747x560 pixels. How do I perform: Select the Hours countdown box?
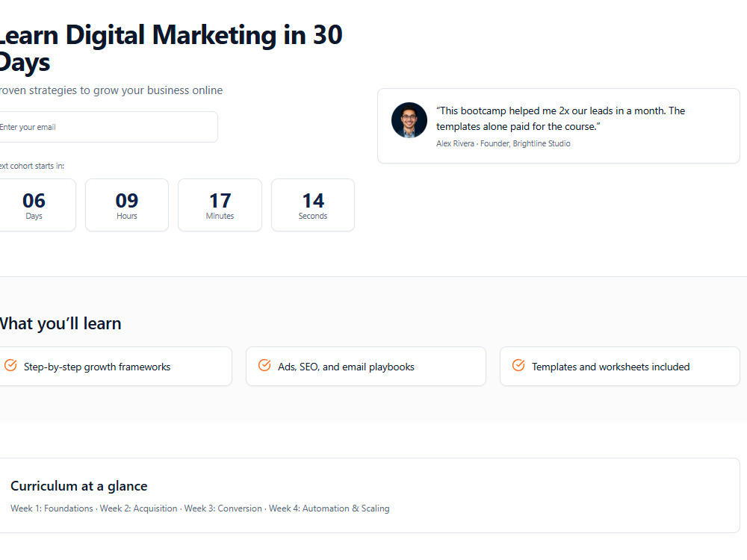coord(127,205)
